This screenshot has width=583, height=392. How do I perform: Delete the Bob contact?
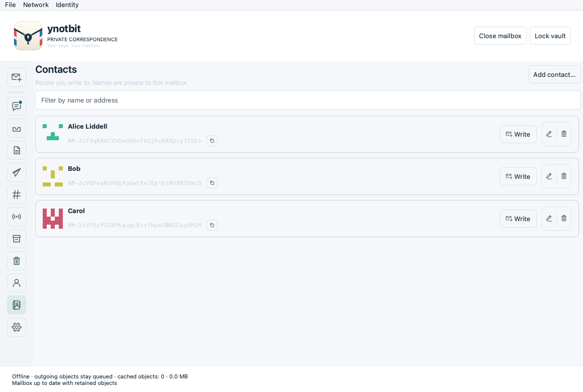pos(564,176)
